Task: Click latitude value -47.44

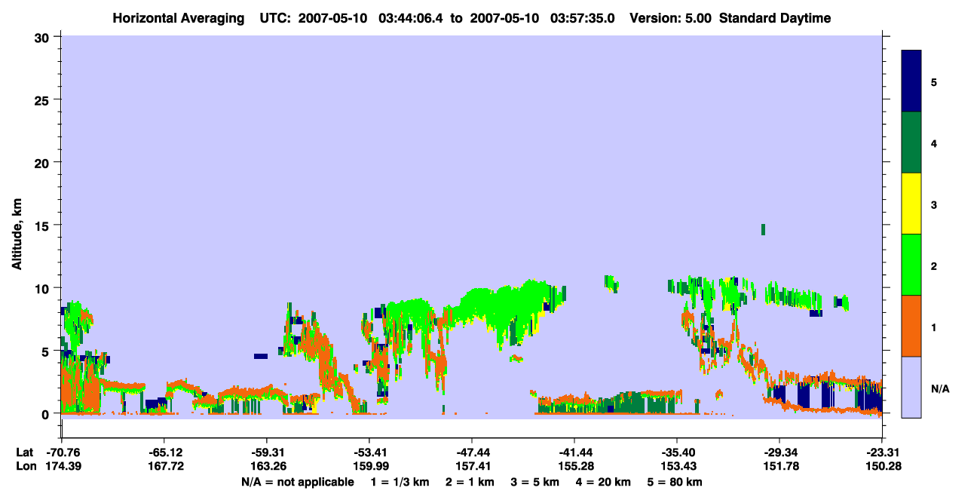Action: (471, 452)
